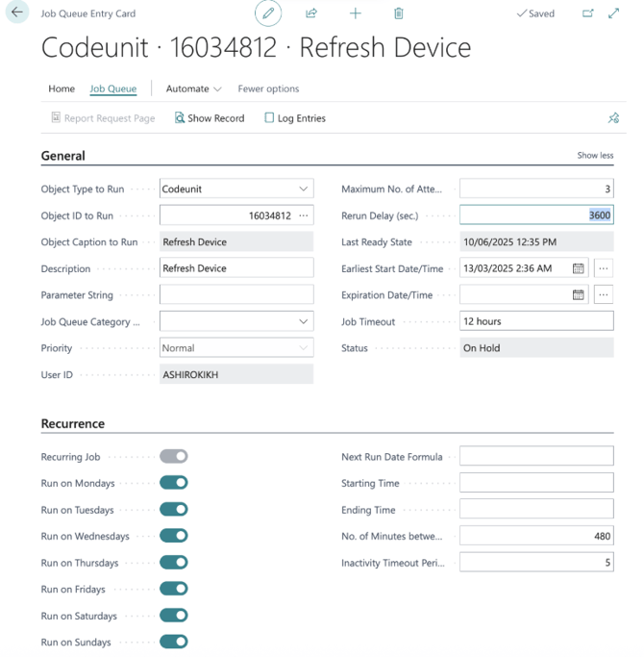644x657 pixels.
Task: Disable Run on Mondays toggle
Action: point(174,483)
